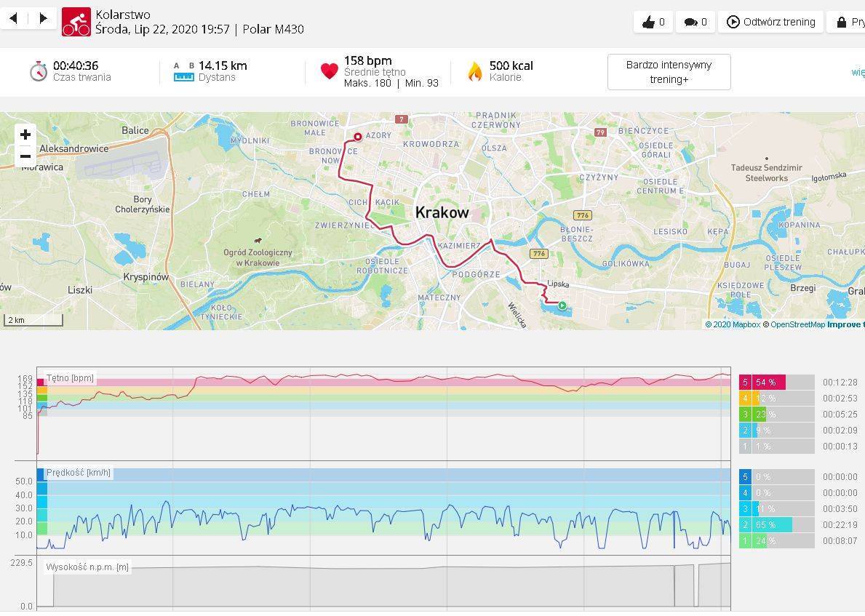Open the Mapbox attribution link
This screenshot has width=865, height=616.
(x=736, y=324)
